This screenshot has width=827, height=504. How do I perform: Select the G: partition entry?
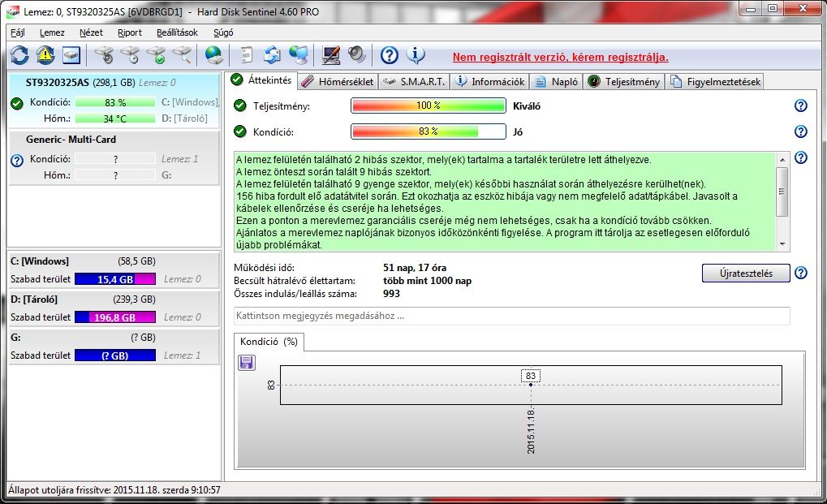click(x=114, y=347)
